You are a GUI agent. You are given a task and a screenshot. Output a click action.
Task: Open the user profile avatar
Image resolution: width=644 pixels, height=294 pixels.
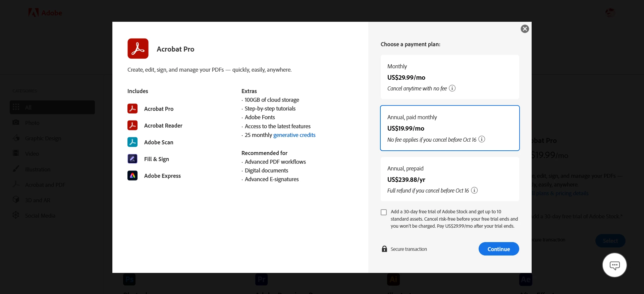[610, 13]
